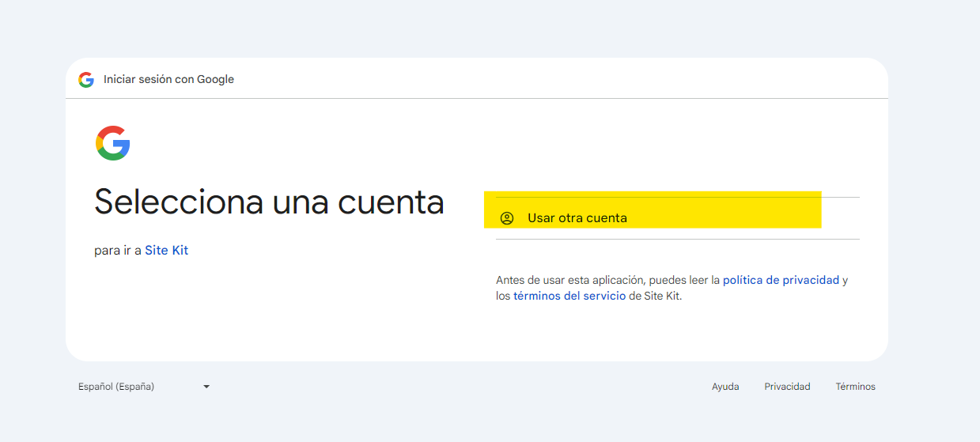Screen dimensions: 980x442
Task: Open Ayuda in the footer
Action: tap(725, 387)
